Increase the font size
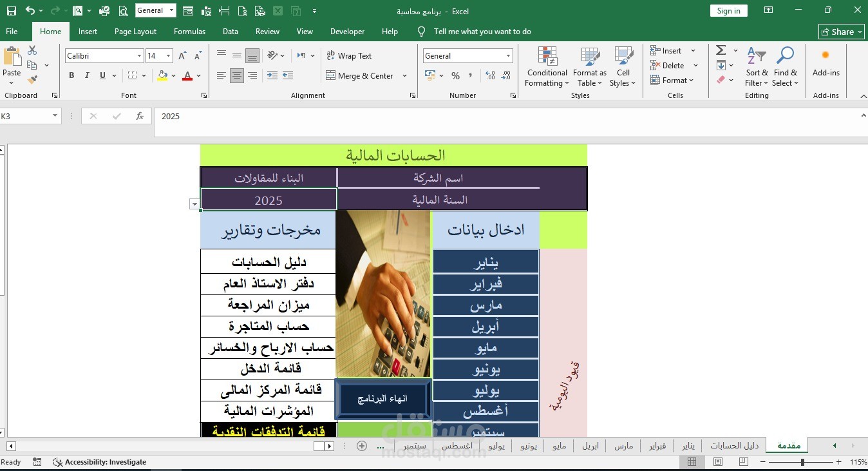 (x=182, y=56)
